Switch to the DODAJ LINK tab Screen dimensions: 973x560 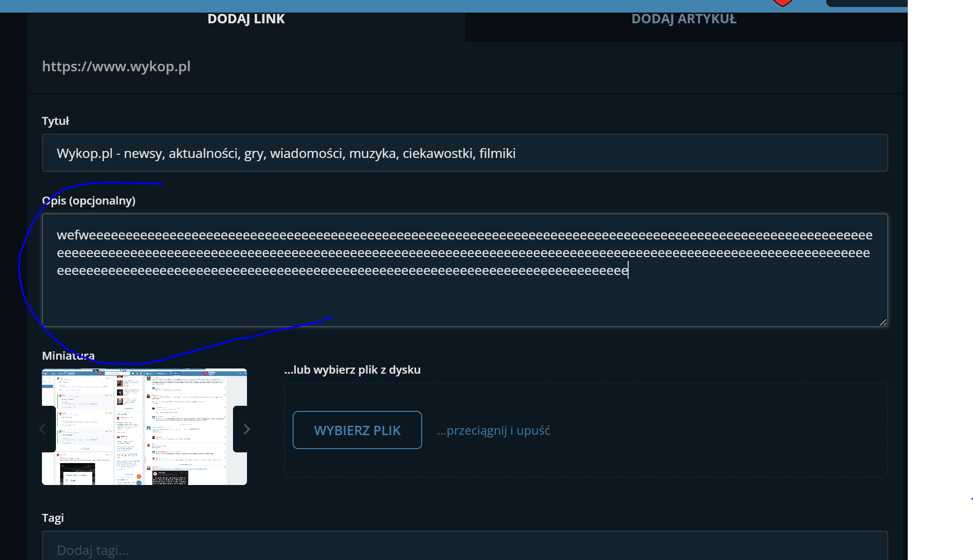(x=246, y=19)
